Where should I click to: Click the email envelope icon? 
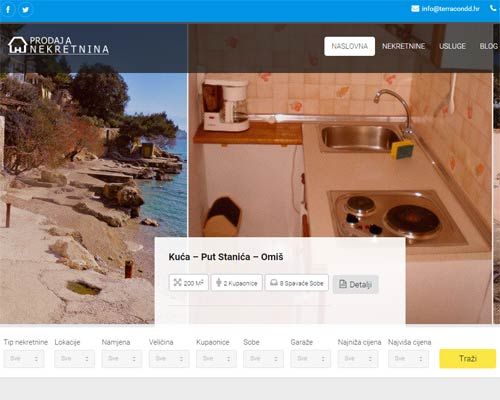(x=415, y=9)
